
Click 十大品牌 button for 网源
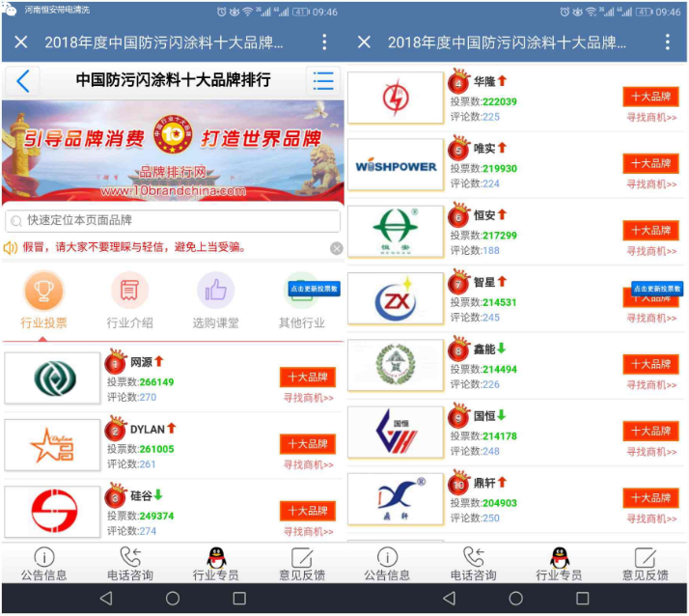pyautogui.click(x=307, y=377)
